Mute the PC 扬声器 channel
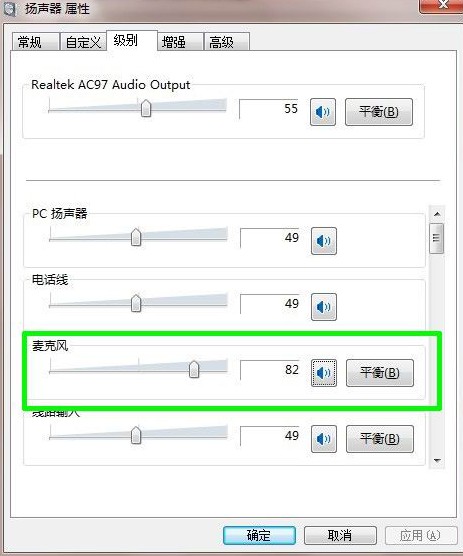 (324, 241)
